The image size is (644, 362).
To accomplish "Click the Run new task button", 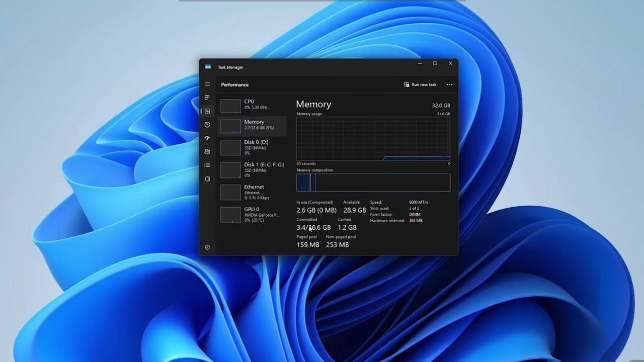I will pyautogui.click(x=421, y=84).
